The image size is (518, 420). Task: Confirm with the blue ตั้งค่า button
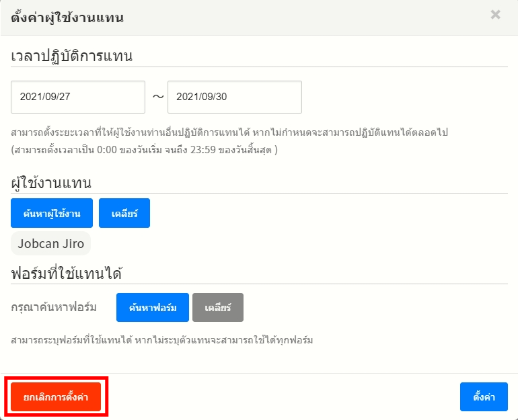point(484,397)
